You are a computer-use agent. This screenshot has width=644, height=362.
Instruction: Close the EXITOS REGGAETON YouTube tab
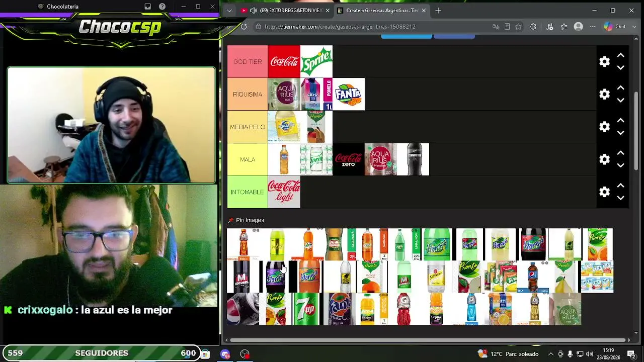[328, 11]
